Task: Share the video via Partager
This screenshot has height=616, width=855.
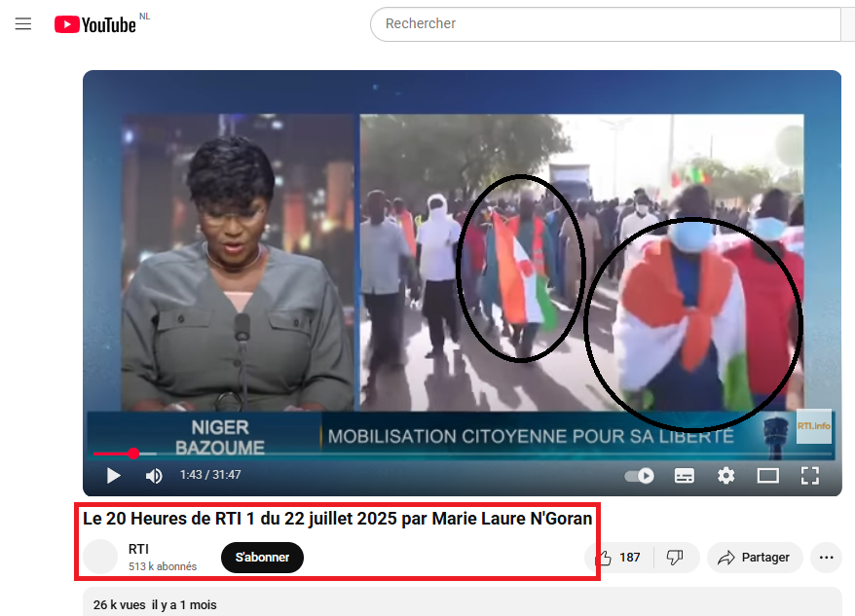Action: click(x=753, y=558)
